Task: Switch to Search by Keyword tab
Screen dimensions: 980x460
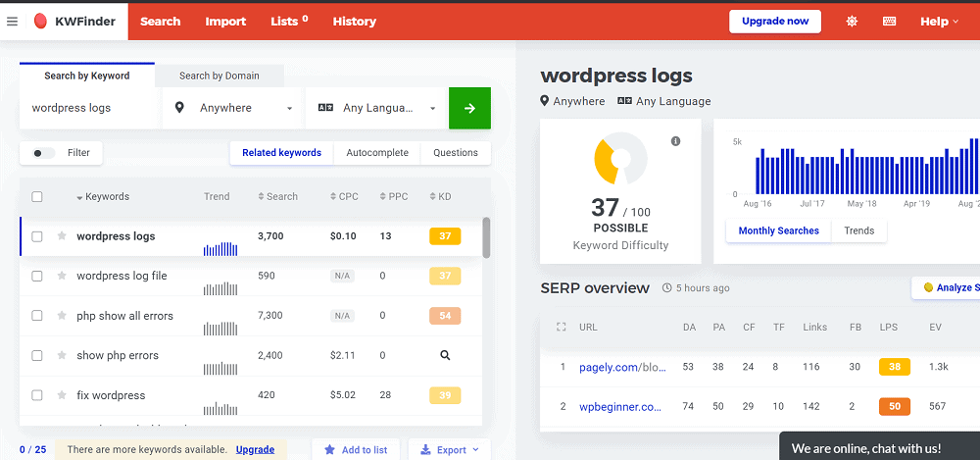Action: tap(87, 76)
